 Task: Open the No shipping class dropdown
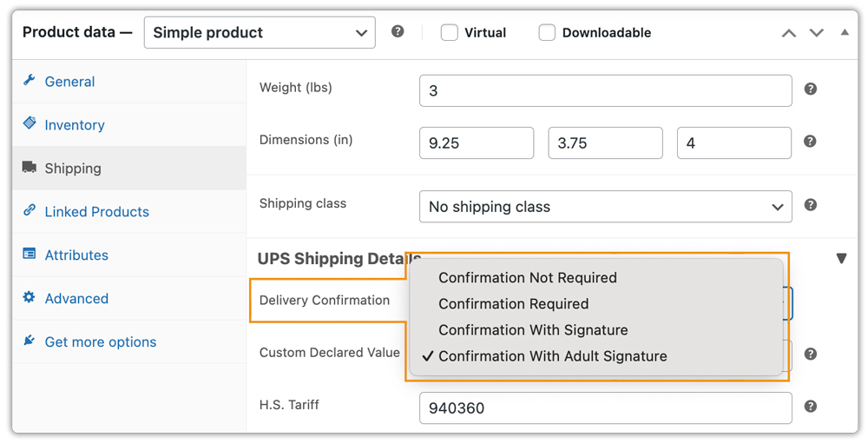(x=606, y=207)
